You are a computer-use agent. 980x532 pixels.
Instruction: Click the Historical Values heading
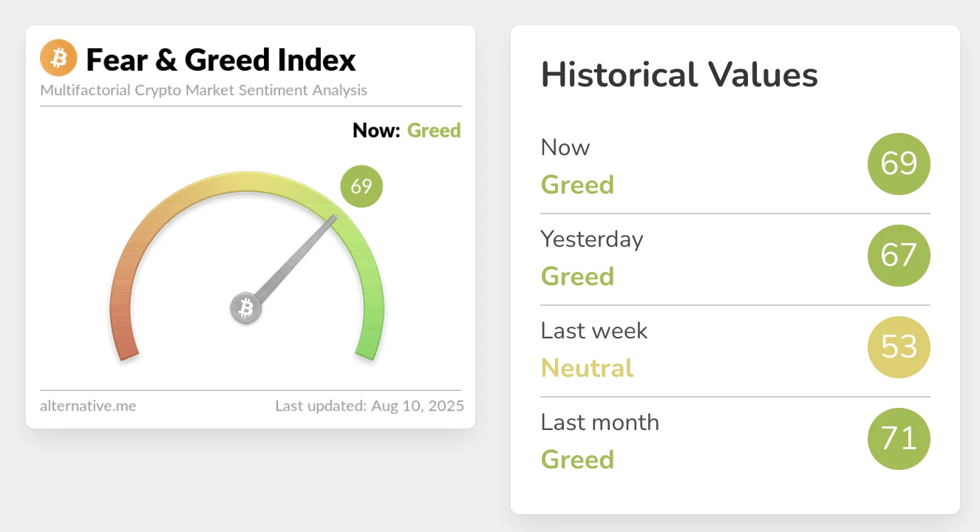pos(679,75)
